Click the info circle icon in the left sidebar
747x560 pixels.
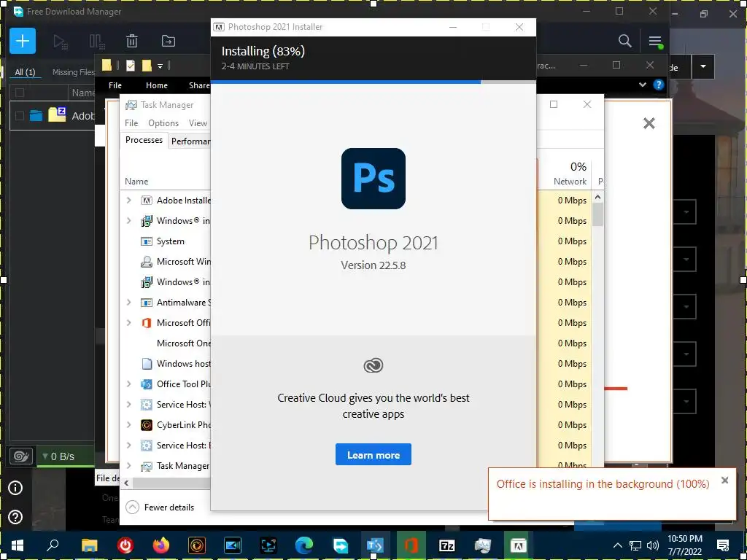point(16,488)
